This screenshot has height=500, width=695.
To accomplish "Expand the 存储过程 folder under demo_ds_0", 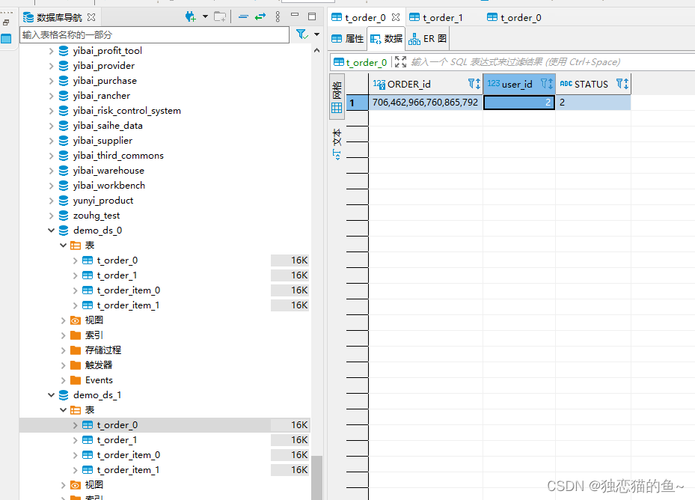I will point(63,350).
